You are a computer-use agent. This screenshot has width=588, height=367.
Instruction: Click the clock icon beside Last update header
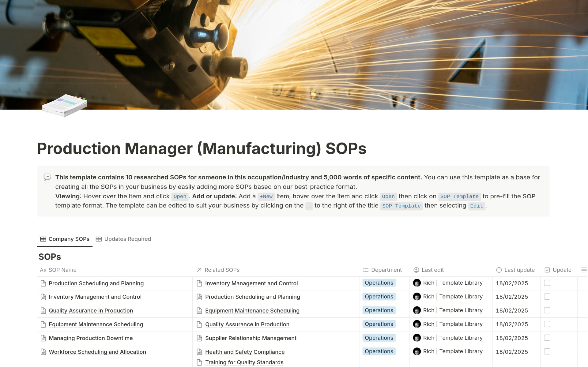click(x=498, y=270)
